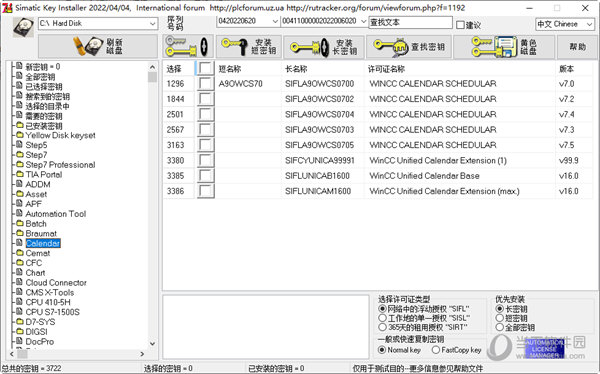This screenshot has height=374, width=600.
Task: Check the box for key 3380
Action: (205, 160)
